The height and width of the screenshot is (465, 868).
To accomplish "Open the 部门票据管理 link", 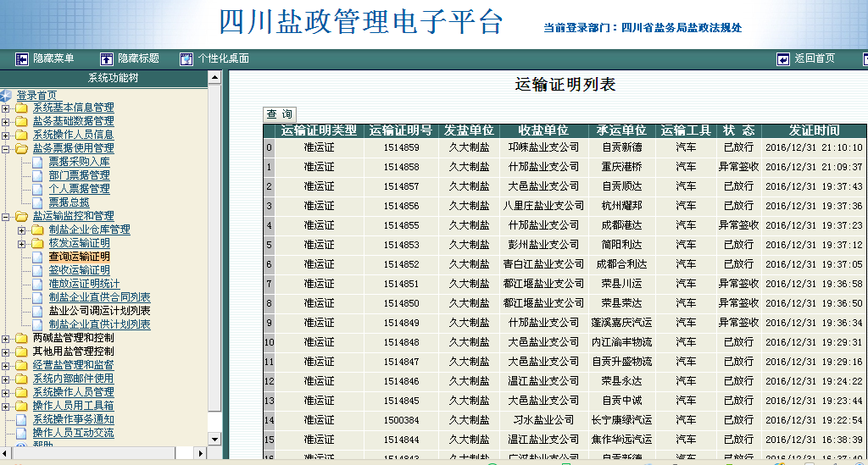I will [79, 175].
